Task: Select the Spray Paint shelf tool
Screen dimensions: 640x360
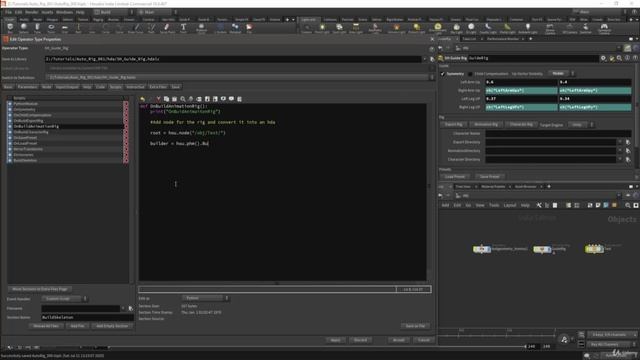Action: tap(167, 28)
